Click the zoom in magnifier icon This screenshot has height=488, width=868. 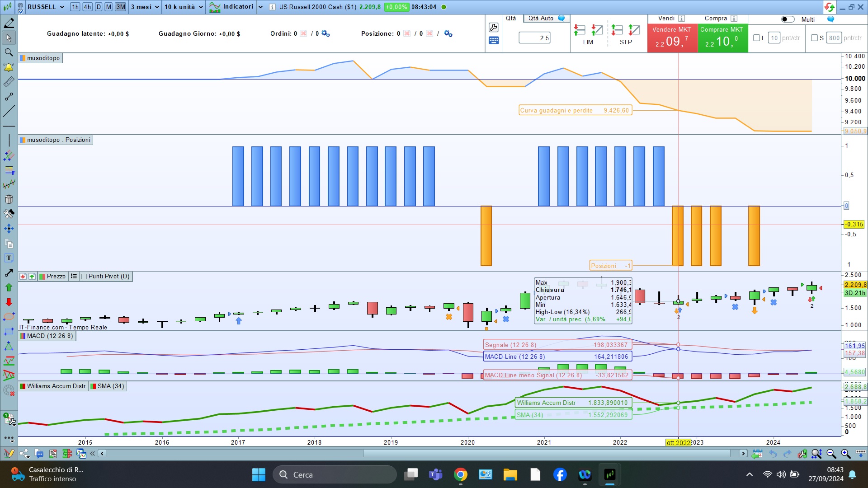point(845,453)
